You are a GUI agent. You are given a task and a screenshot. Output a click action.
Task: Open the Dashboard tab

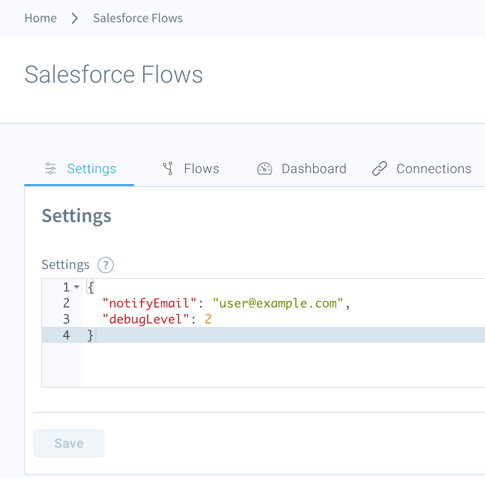[302, 169]
